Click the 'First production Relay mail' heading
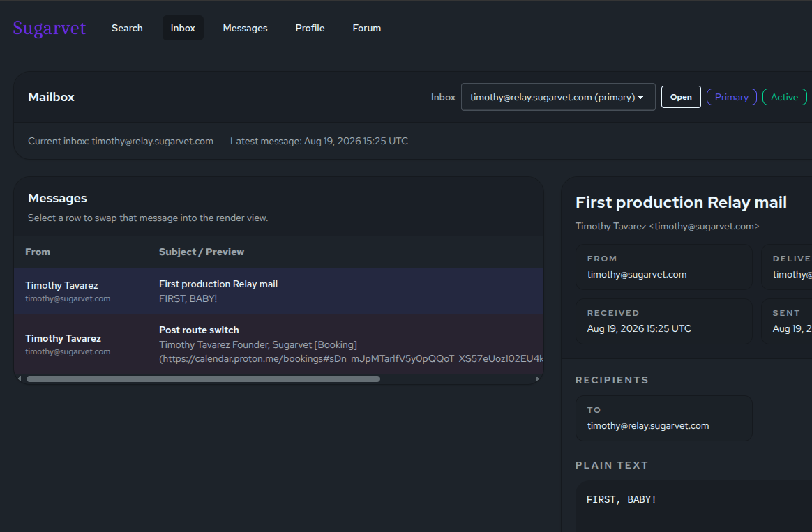812x532 pixels. point(681,202)
